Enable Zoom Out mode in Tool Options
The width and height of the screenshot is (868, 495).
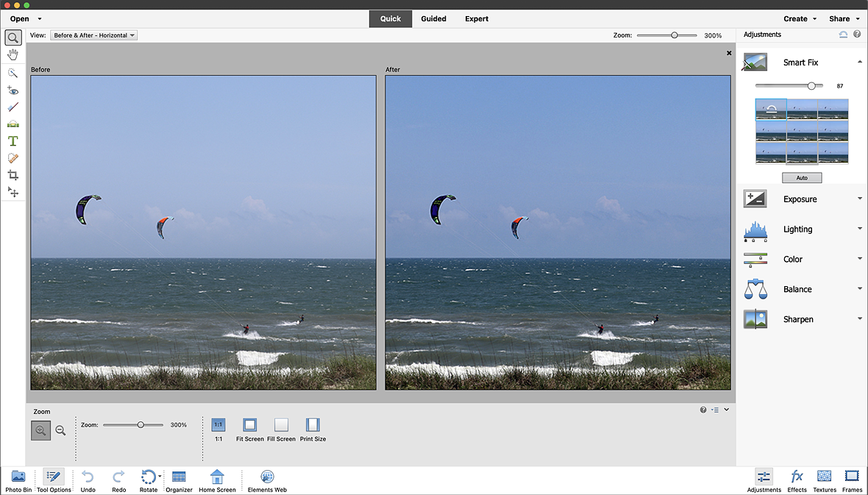pos(61,430)
